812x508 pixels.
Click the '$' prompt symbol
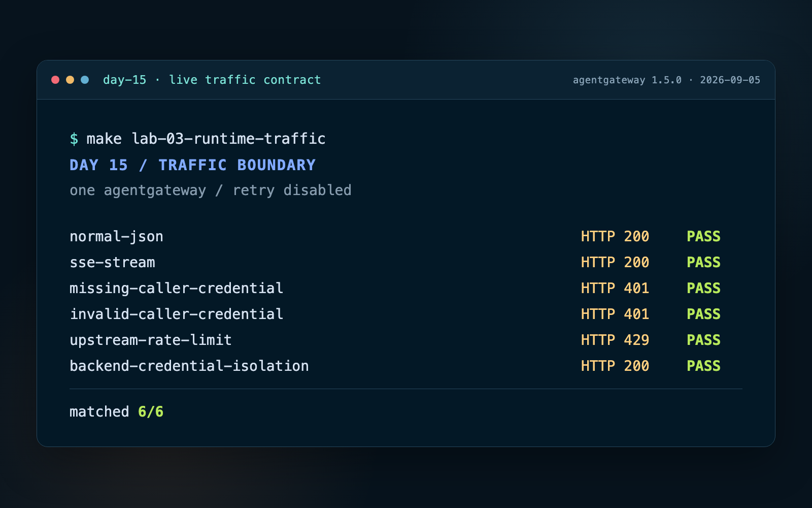coord(74,139)
